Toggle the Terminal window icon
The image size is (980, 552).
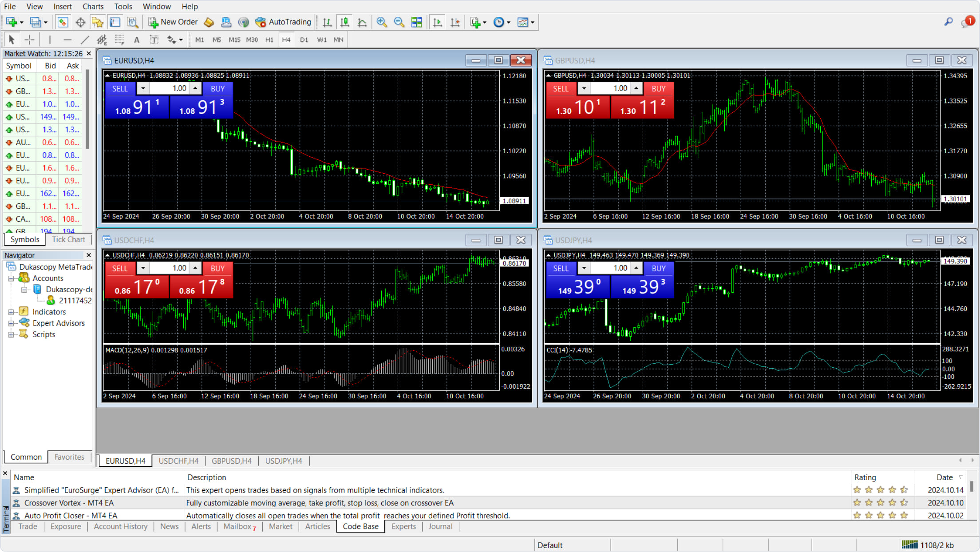115,22
